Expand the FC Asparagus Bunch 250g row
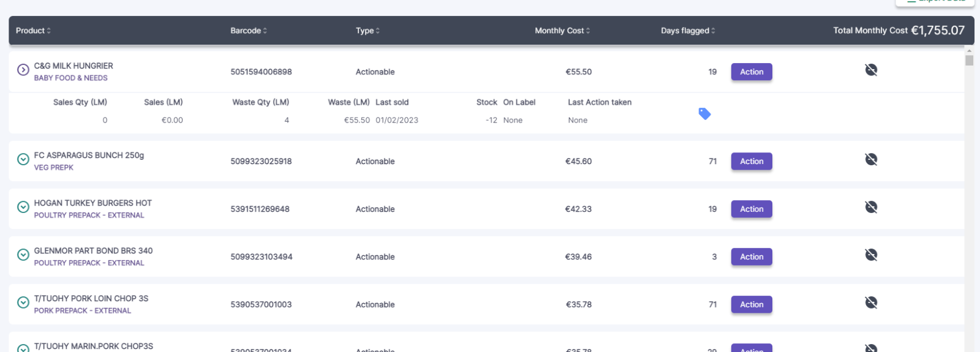 click(23, 159)
